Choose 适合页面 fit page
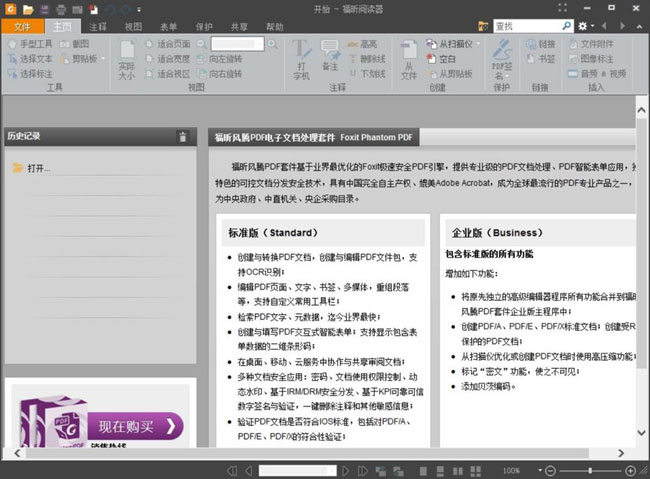This screenshot has height=479, width=650. click(168, 44)
